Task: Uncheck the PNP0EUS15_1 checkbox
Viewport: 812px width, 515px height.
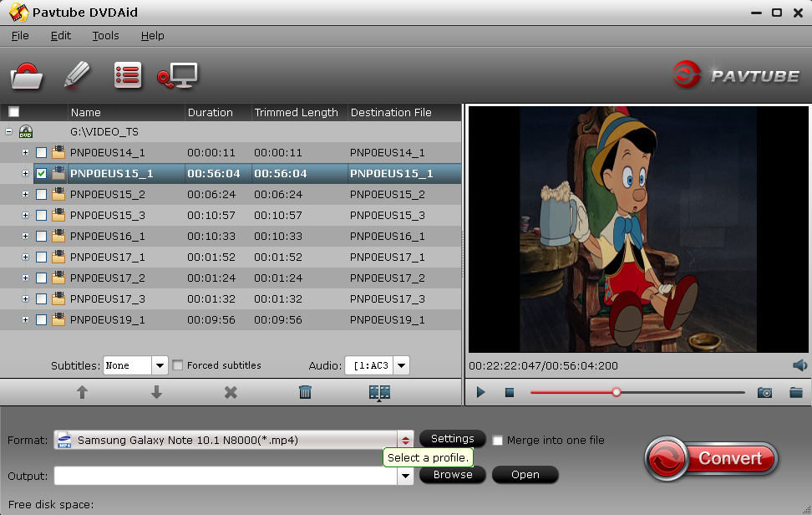Action: coord(42,174)
